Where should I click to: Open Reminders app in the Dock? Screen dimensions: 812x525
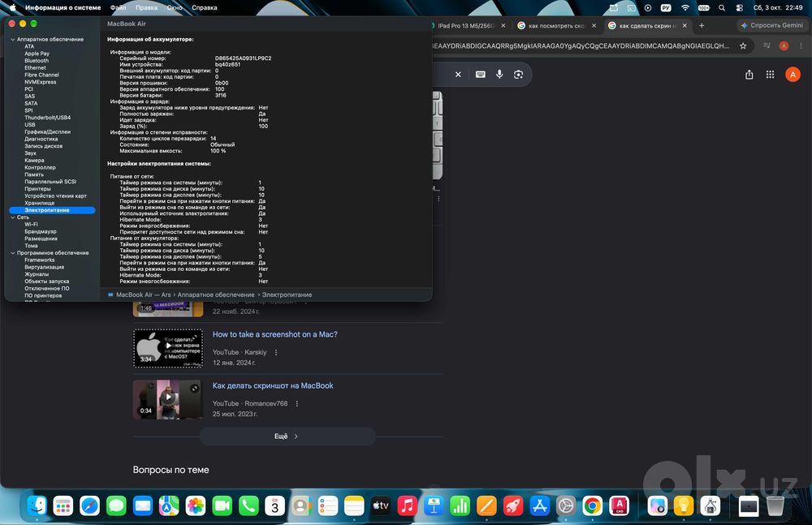click(x=328, y=506)
